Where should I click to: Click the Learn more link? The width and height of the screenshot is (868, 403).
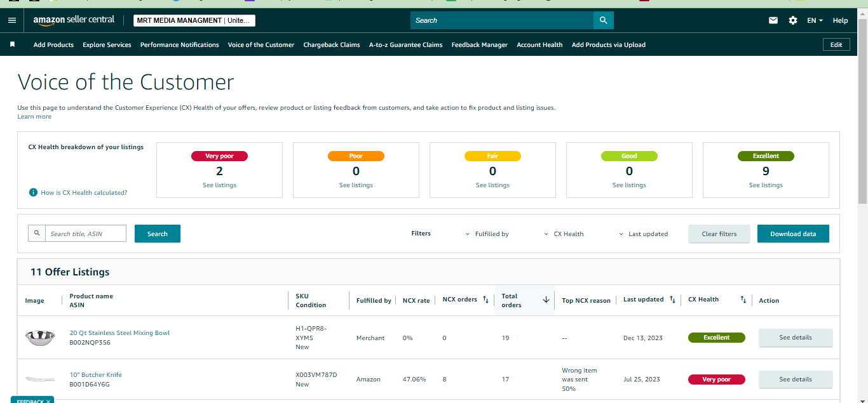[34, 117]
